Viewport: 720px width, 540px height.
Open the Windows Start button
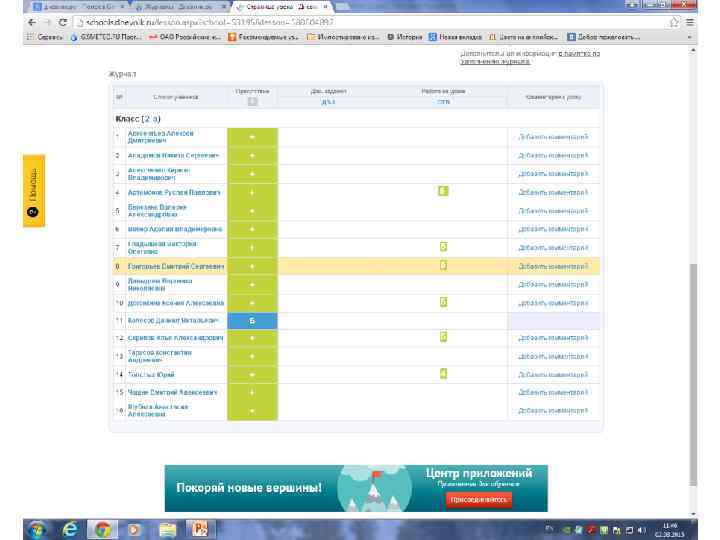point(38,530)
